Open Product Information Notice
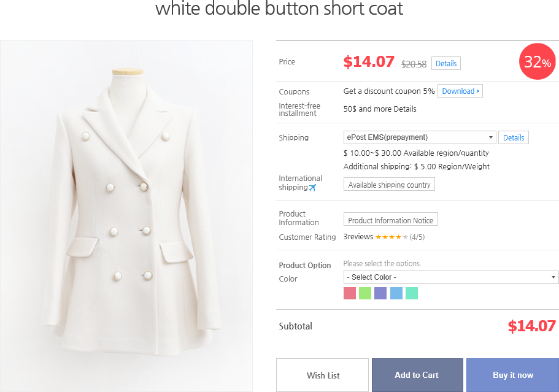The width and height of the screenshot is (559, 392). pos(390,220)
